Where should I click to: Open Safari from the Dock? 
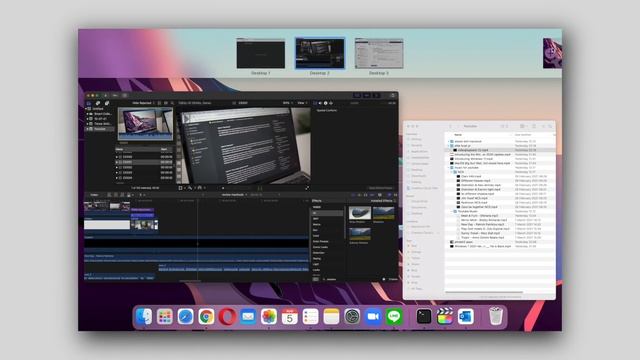(185, 316)
